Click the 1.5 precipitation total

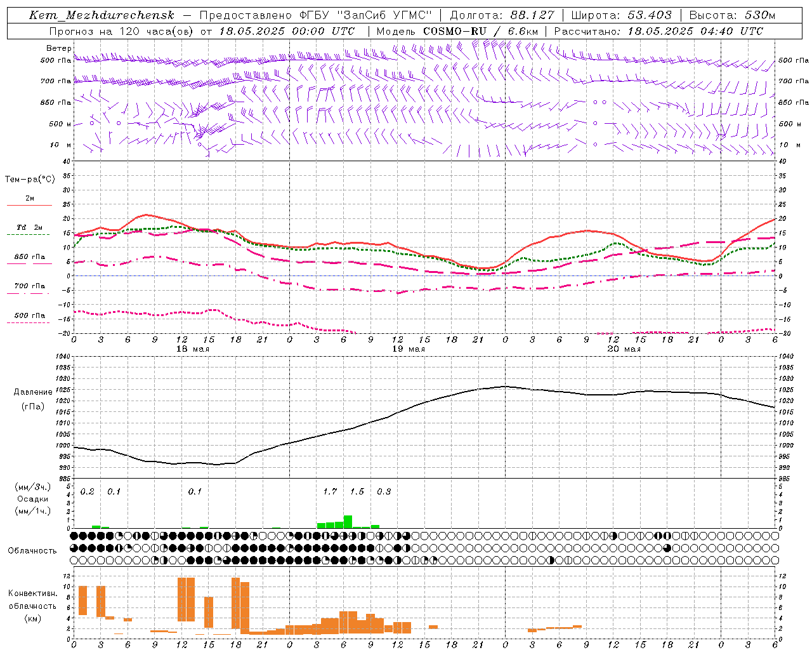pos(357,492)
